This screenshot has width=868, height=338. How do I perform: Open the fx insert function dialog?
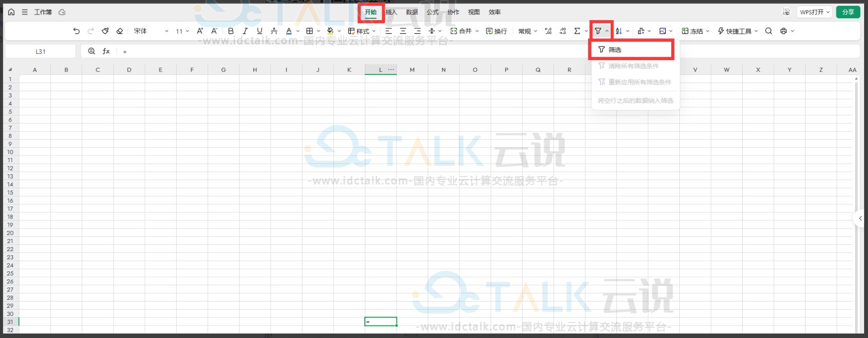click(x=106, y=51)
